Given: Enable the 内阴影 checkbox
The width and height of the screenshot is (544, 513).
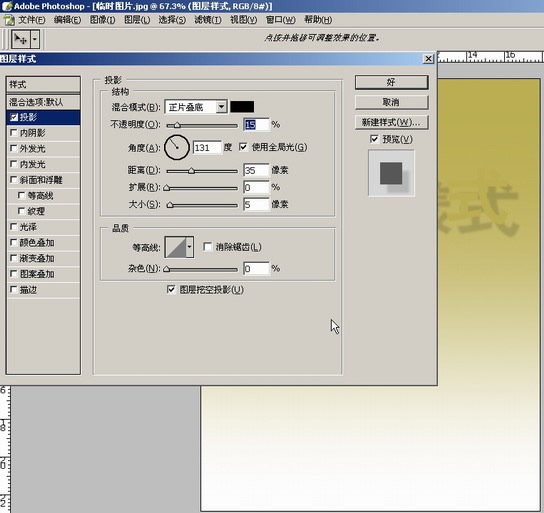Looking at the screenshot, I should pos(14,133).
